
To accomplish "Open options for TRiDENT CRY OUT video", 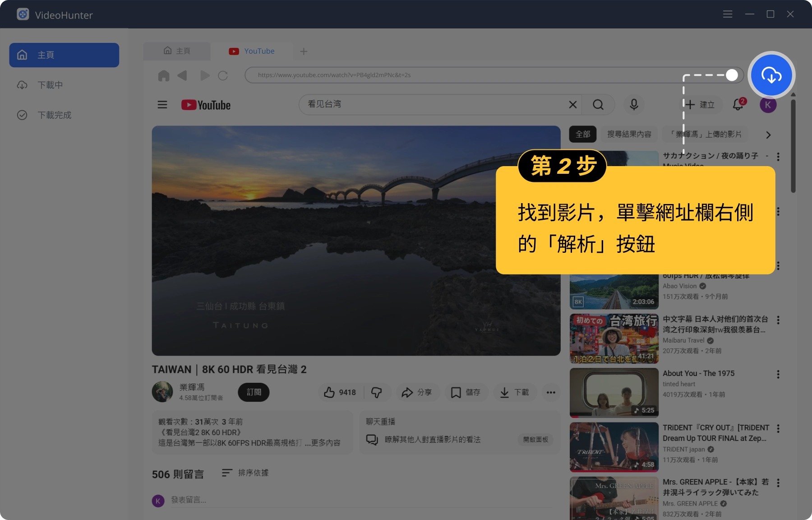I will 778,428.
